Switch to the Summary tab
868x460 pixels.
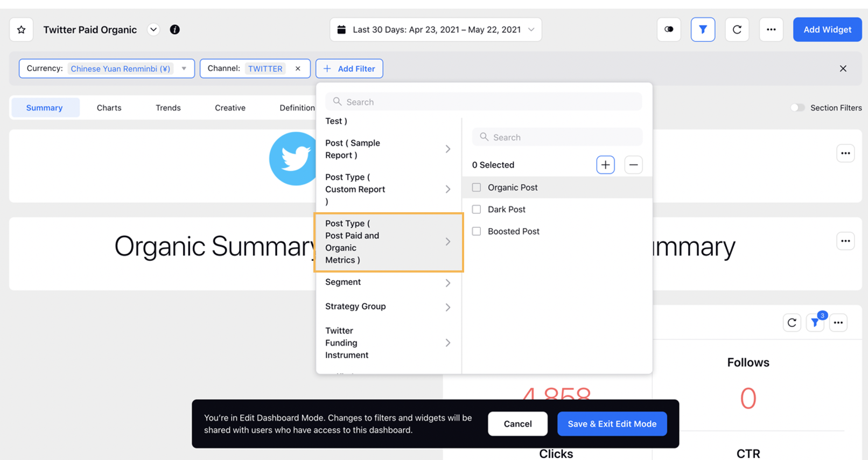coord(45,108)
